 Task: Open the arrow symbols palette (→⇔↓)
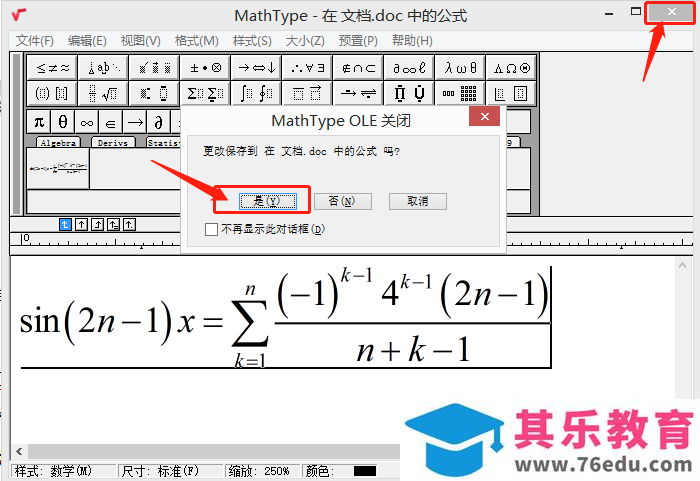pyautogui.click(x=256, y=68)
